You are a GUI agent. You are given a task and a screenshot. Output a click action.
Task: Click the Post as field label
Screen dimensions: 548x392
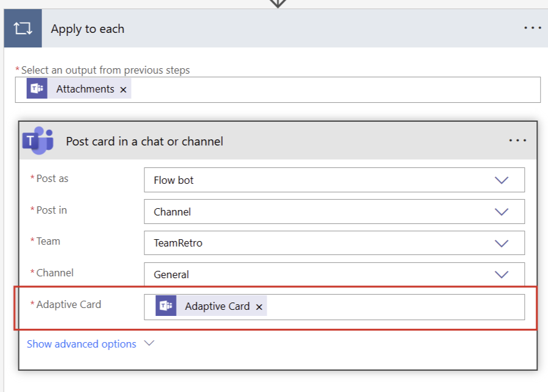[x=52, y=178]
